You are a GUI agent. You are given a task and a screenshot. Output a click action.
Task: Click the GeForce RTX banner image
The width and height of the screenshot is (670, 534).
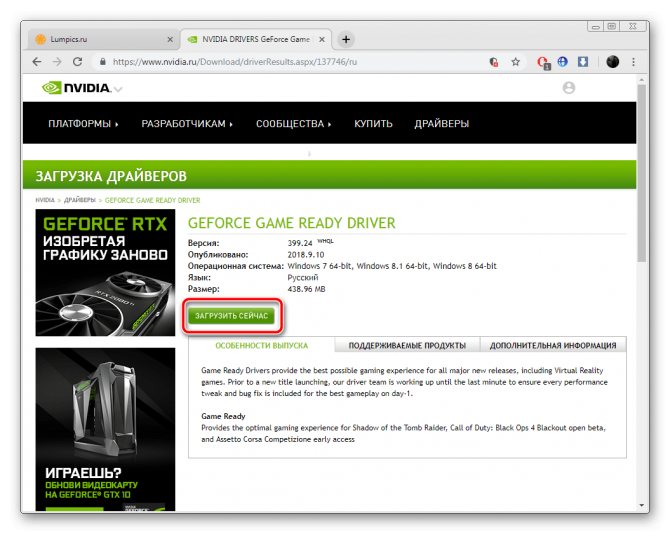105,273
